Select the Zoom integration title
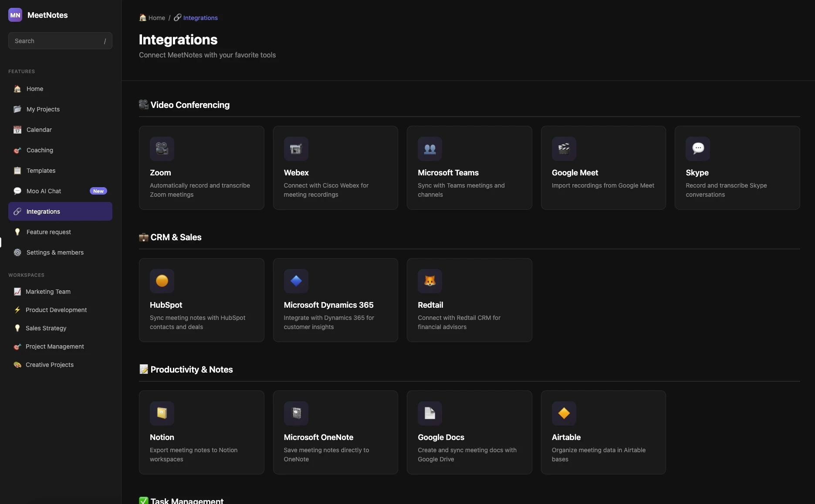The width and height of the screenshot is (815, 504). tap(160, 173)
